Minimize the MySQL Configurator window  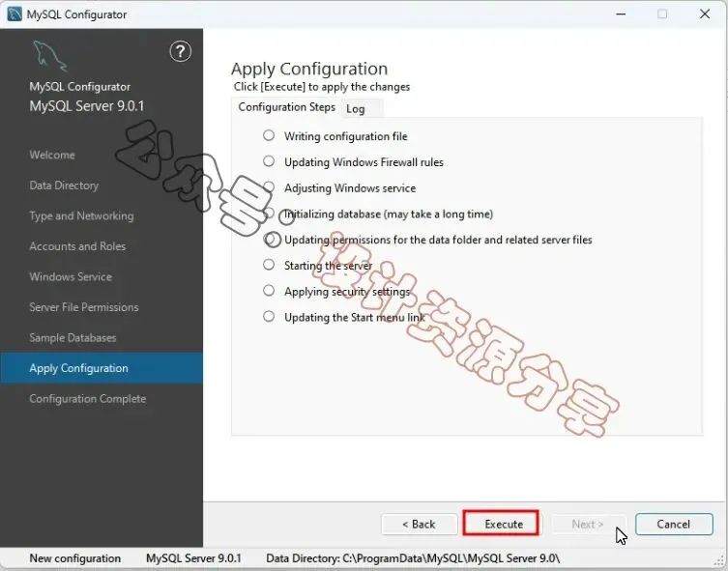click(621, 14)
